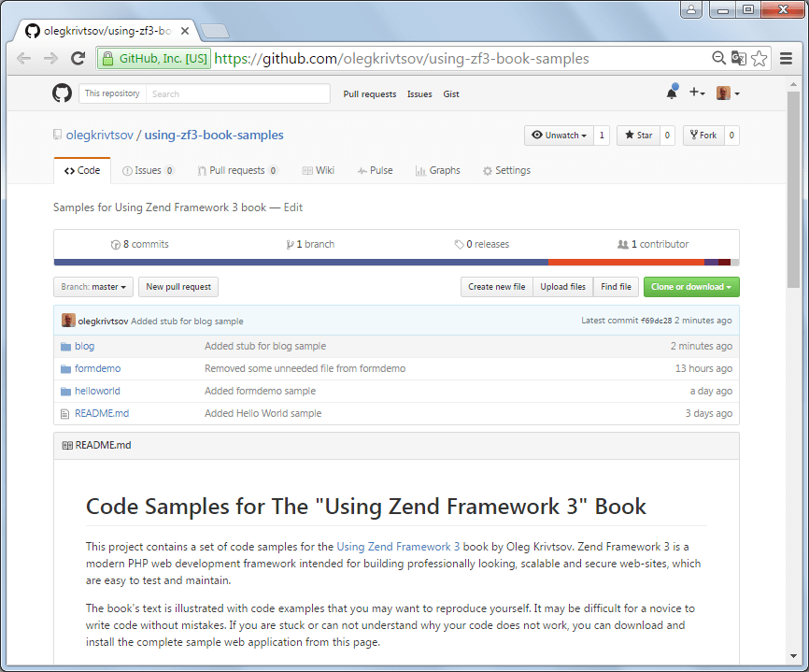Click the Google Translate icon in the address bar
Image resolution: width=809 pixels, height=672 pixels.
click(x=739, y=58)
